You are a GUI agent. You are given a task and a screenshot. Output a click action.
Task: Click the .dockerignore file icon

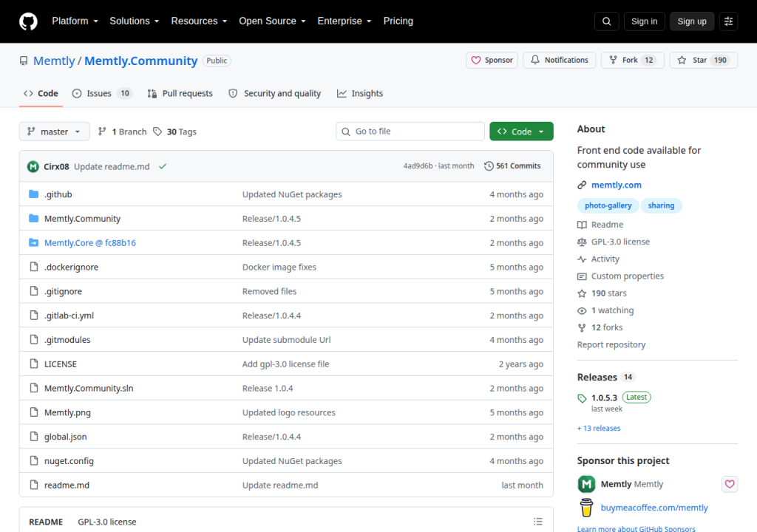(x=33, y=267)
